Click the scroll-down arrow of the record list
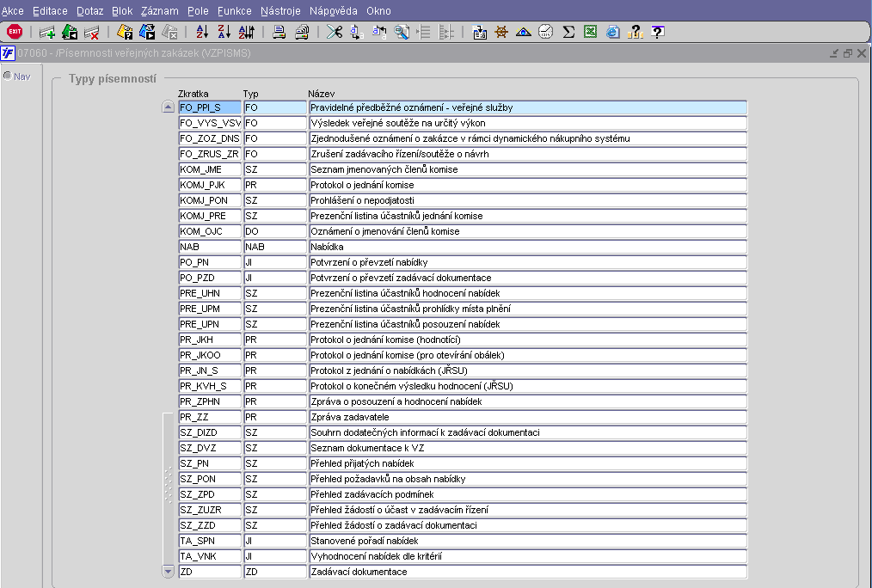Screen dimensions: 872x588 coord(168,571)
